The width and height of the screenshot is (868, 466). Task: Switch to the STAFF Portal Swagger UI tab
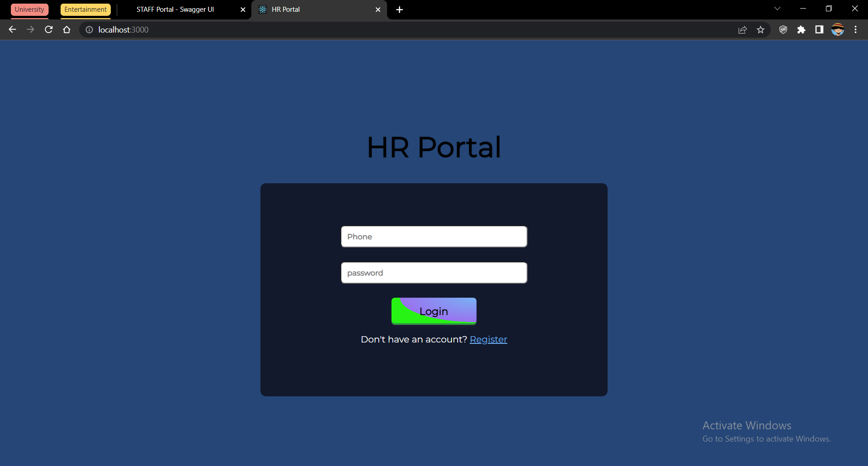pos(175,9)
